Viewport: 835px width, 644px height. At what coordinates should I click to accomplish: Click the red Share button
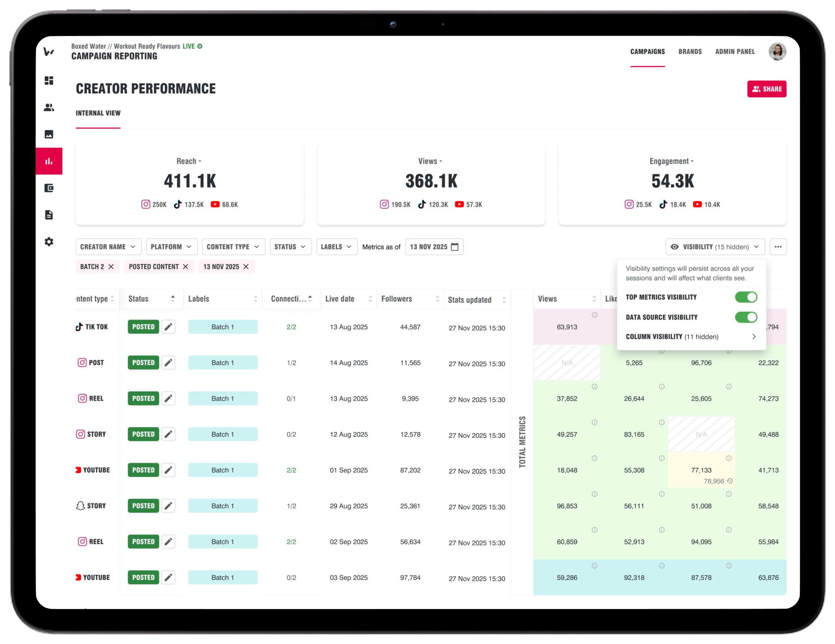click(x=766, y=89)
